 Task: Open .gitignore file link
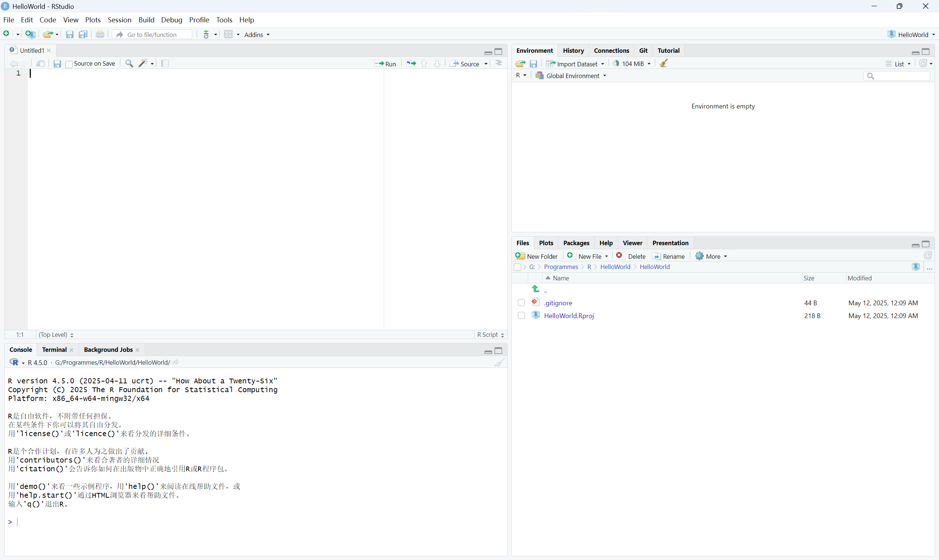click(x=558, y=303)
